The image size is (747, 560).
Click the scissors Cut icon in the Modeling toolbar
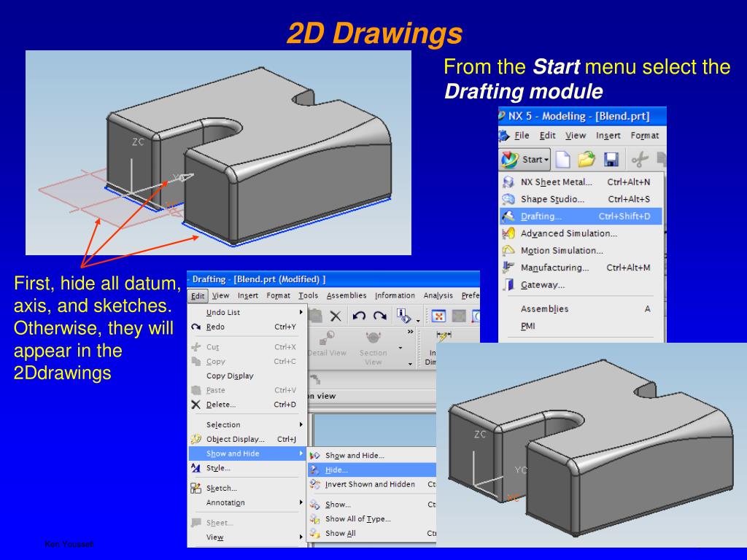pyautogui.click(x=640, y=159)
